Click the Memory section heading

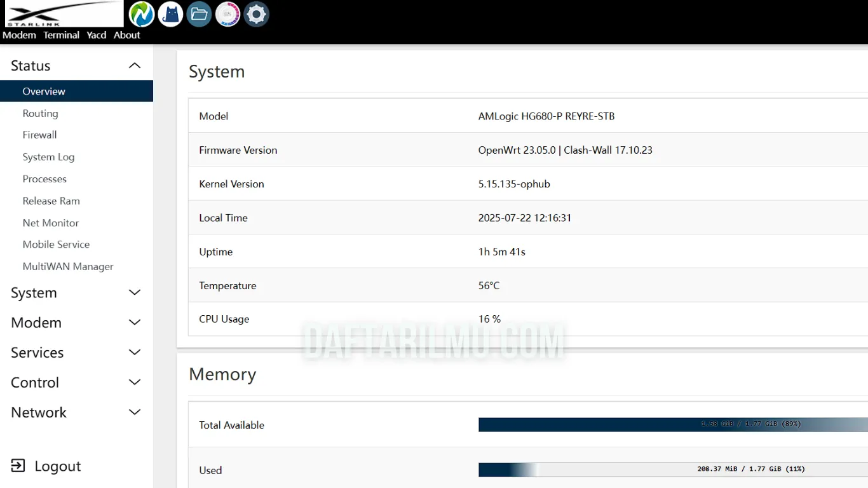[x=222, y=374]
